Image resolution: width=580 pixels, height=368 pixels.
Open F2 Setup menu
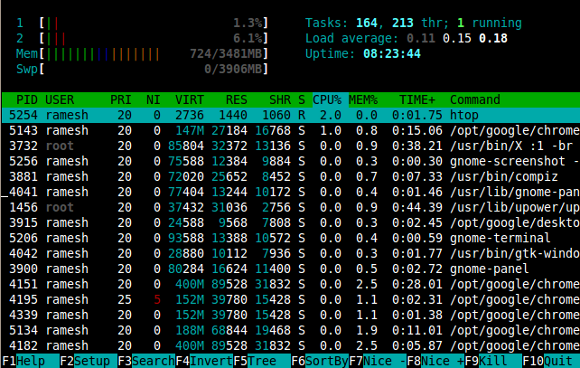[89, 361]
